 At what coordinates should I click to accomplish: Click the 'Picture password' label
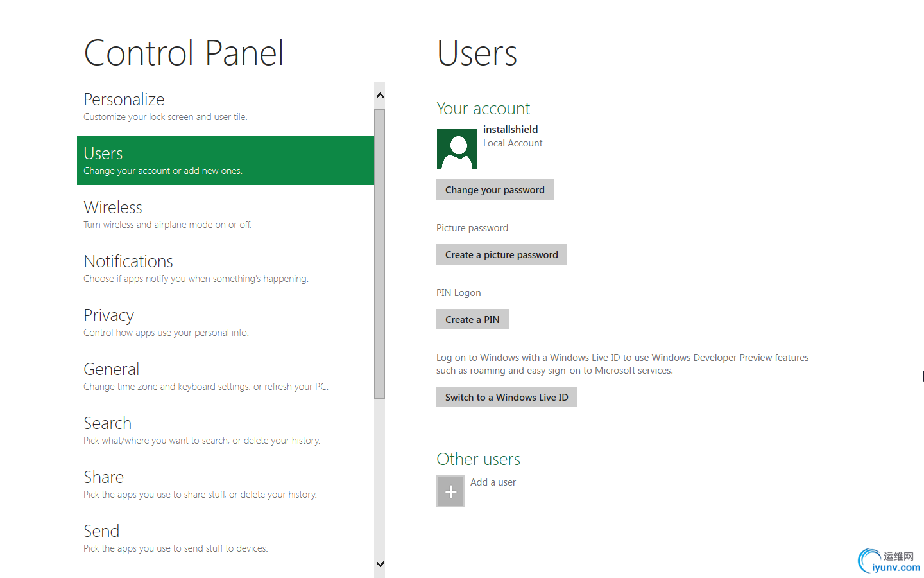472,228
